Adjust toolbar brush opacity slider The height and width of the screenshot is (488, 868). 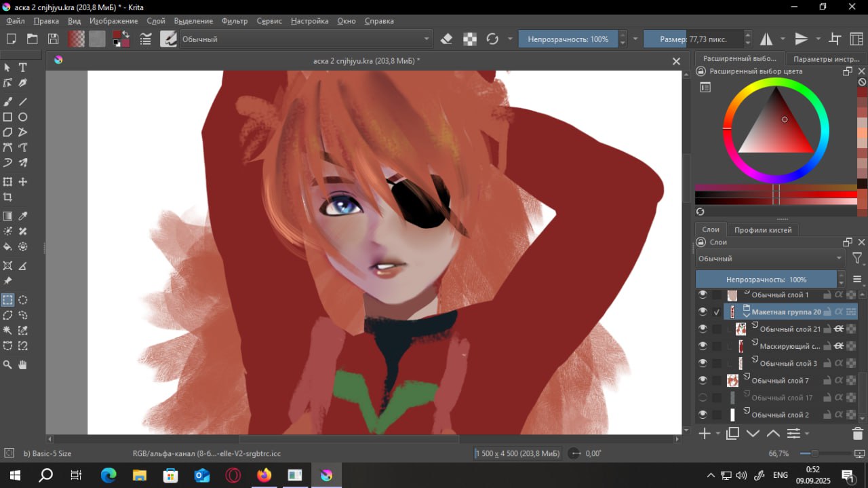tap(568, 39)
